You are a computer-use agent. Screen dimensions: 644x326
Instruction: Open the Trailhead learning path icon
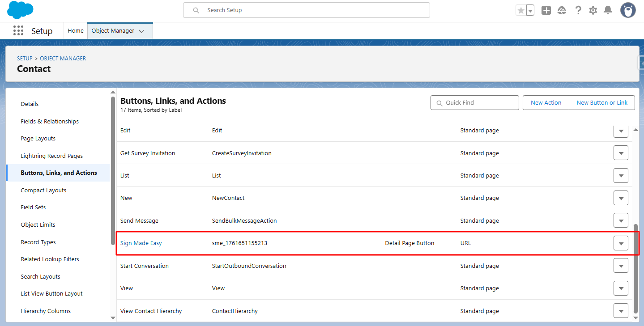click(562, 10)
